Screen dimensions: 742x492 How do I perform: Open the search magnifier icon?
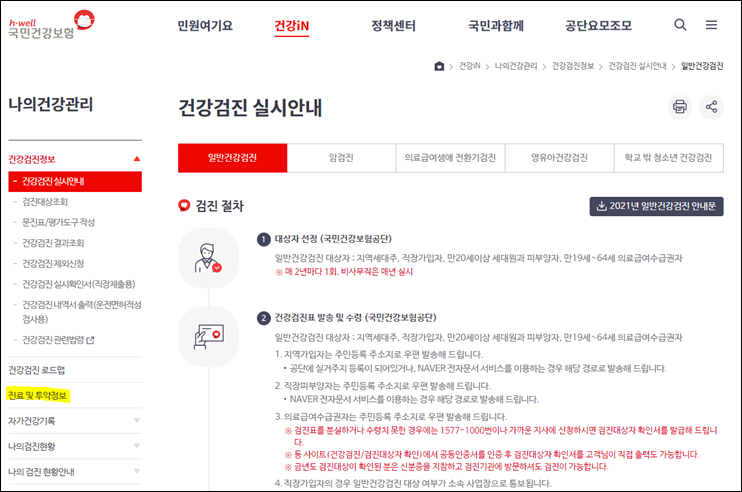pos(680,25)
